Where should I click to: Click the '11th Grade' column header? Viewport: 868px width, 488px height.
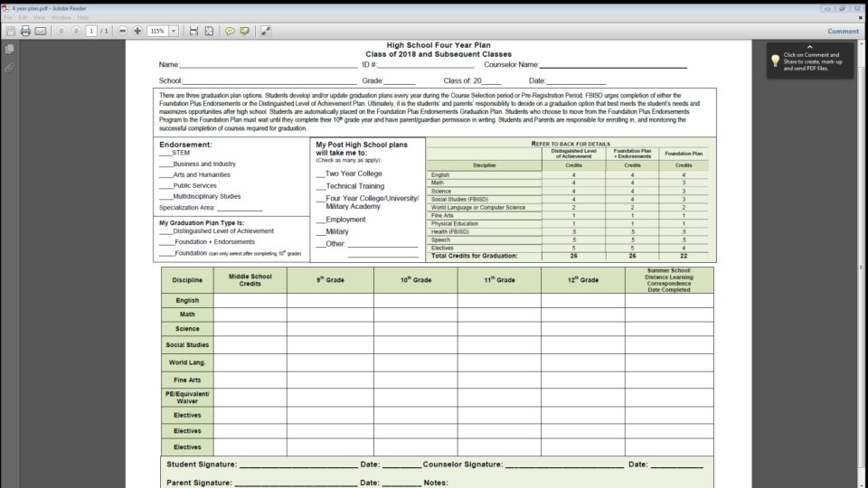coord(499,280)
